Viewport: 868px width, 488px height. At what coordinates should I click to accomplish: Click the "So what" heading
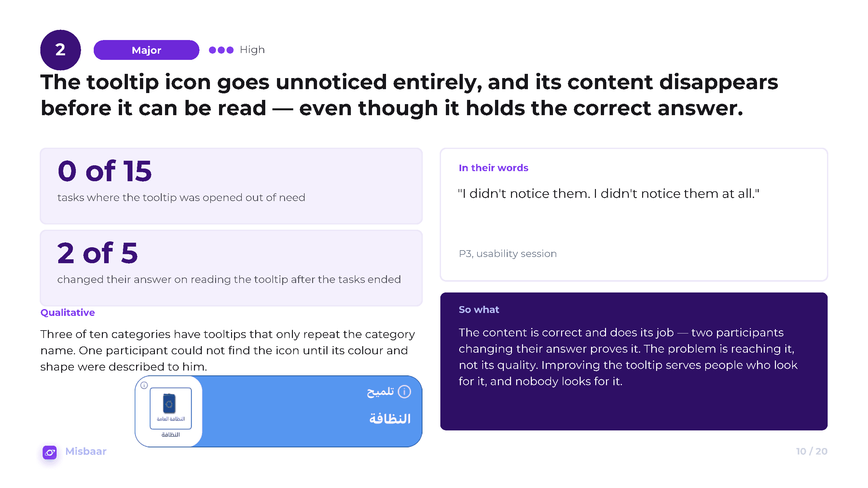pyautogui.click(x=478, y=309)
